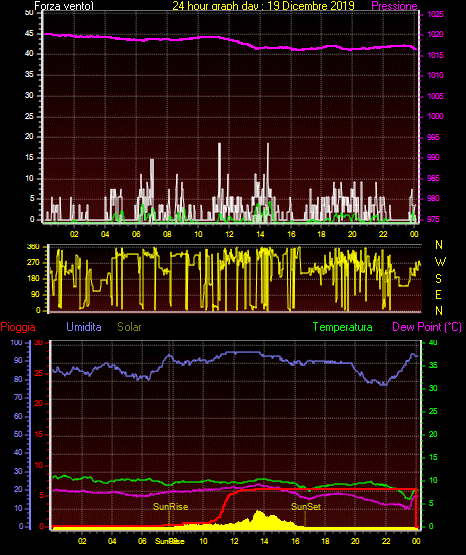
Task: Click the 360 value on the wind direction axis
Action: [34, 247]
